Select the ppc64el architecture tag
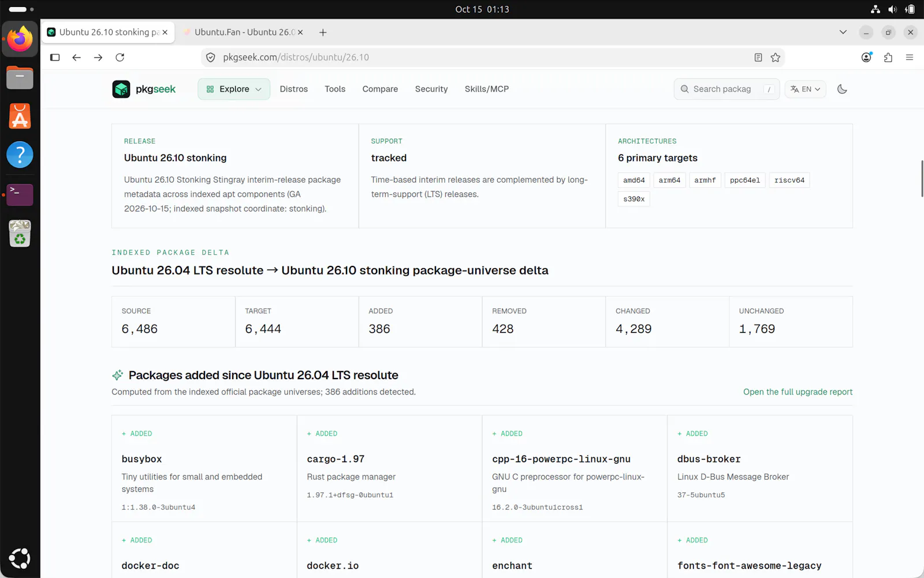924x578 pixels. [745, 180]
